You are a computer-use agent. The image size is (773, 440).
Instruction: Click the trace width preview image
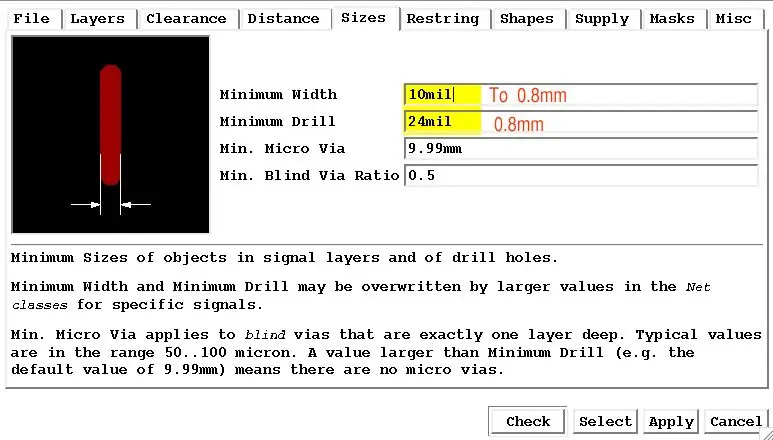110,135
